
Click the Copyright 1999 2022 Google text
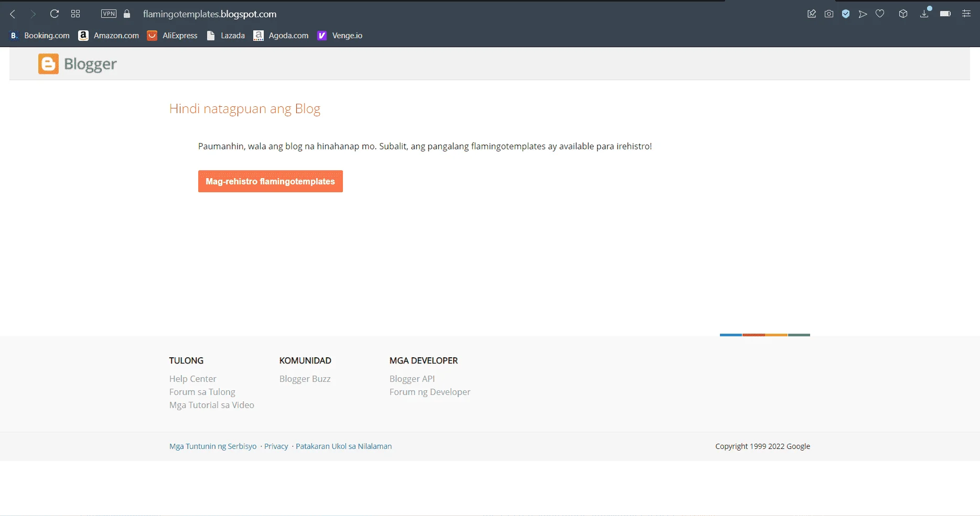pyautogui.click(x=762, y=446)
